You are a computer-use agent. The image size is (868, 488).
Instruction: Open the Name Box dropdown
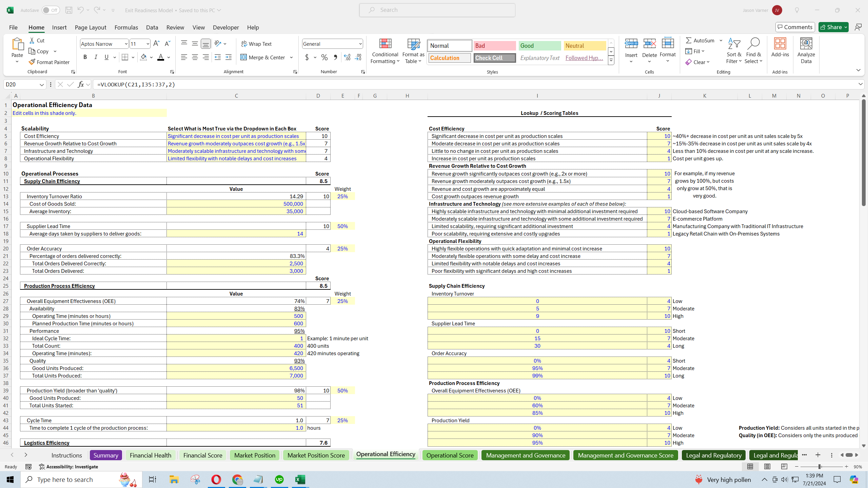pos(42,84)
